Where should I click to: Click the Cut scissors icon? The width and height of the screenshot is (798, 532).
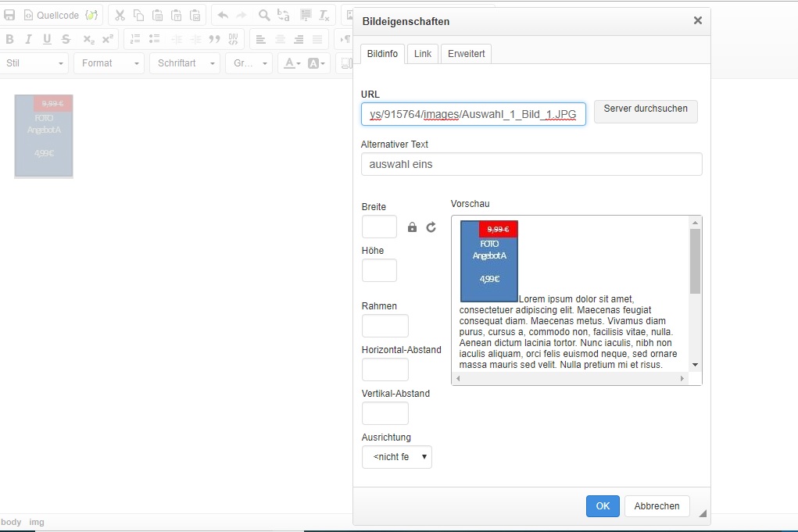pyautogui.click(x=120, y=15)
